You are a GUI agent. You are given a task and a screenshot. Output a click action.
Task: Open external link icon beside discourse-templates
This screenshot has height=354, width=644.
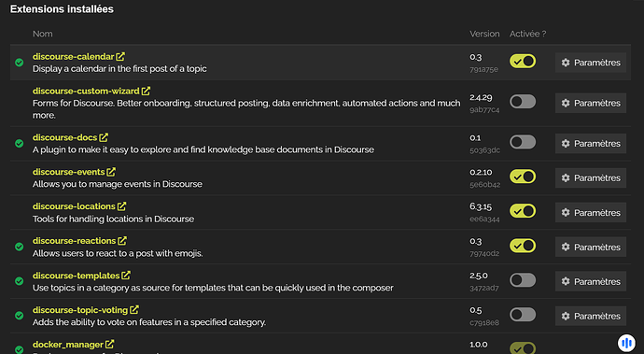pyautogui.click(x=126, y=276)
